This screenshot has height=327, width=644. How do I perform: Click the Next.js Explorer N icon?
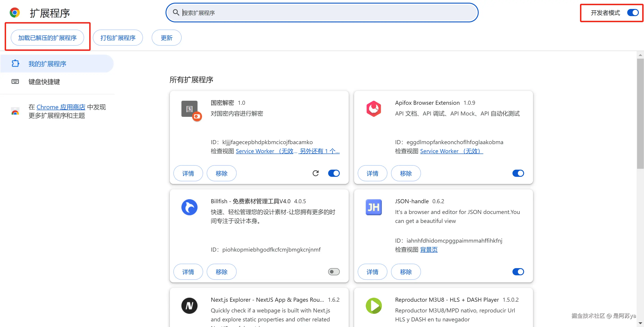189,306
